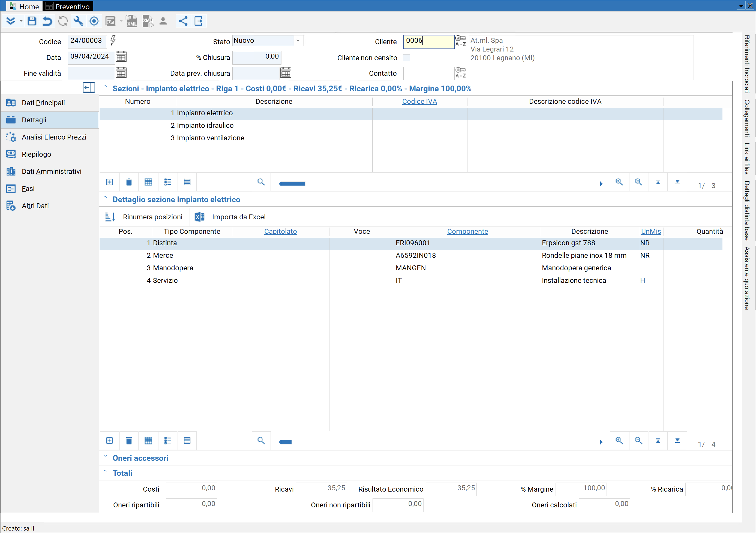Click the Codice IVA column link
The width and height of the screenshot is (756, 533).
[419, 102]
